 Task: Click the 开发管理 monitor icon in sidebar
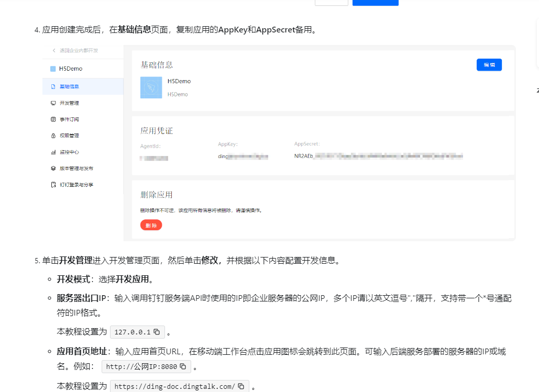pos(53,103)
